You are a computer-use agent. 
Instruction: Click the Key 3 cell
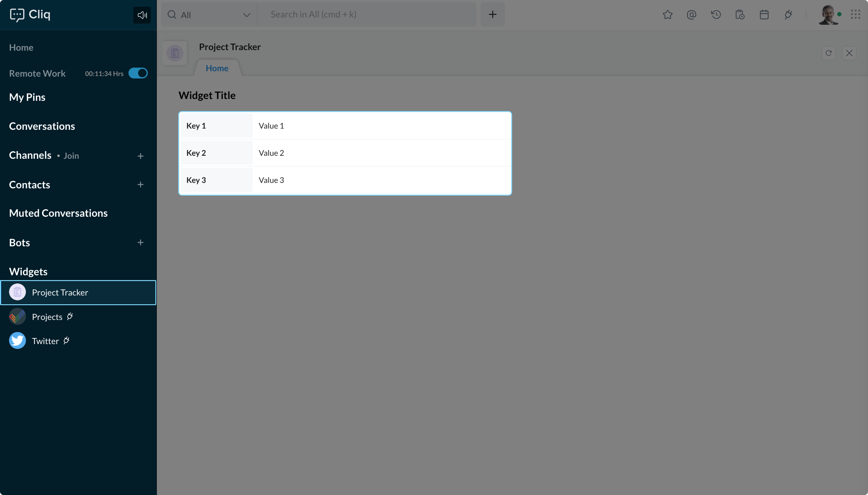[x=216, y=180]
